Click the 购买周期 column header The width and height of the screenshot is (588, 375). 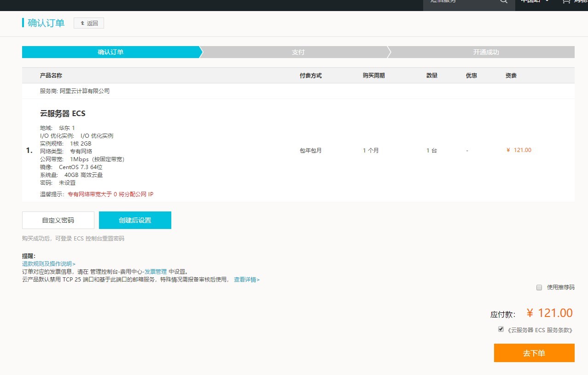(x=374, y=76)
